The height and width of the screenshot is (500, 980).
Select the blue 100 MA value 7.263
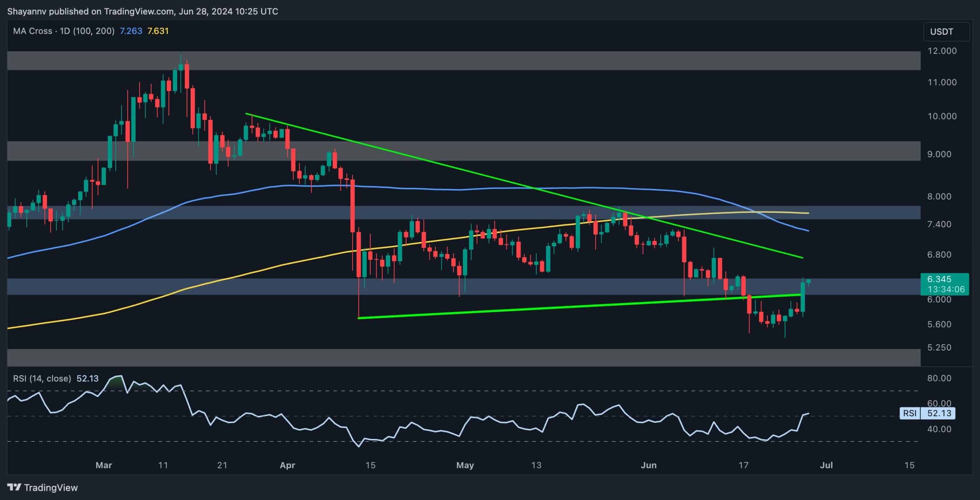131,31
